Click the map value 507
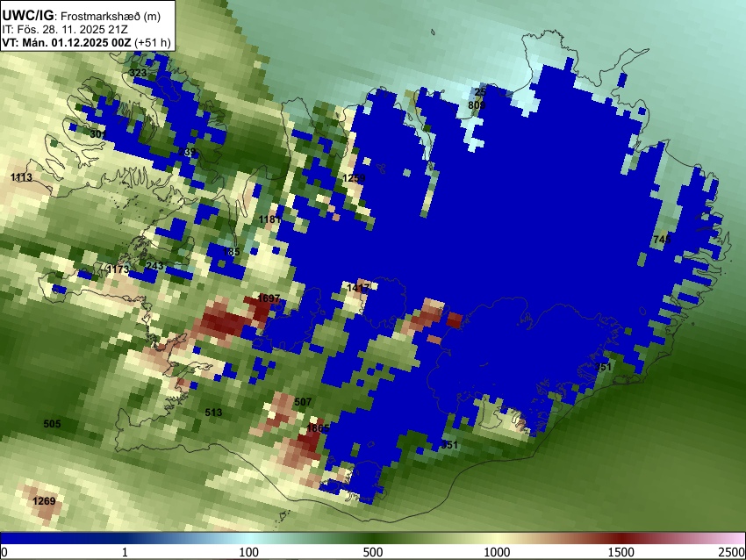 coord(303,402)
